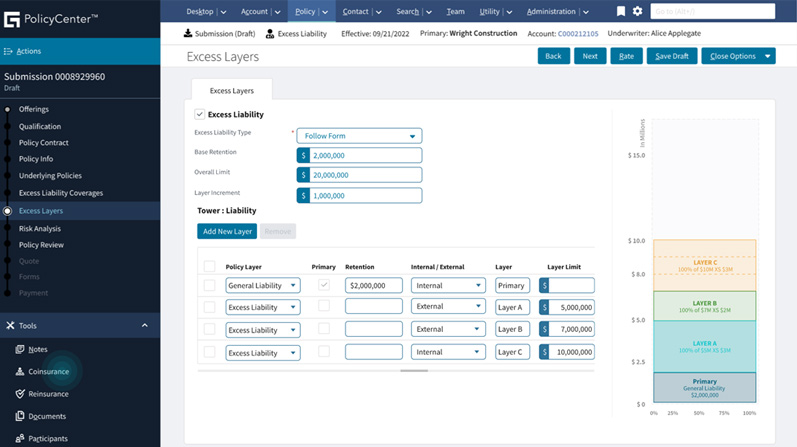Image resolution: width=797 pixels, height=447 pixels.
Task: Click the Layer B block in tower chart
Action: point(705,306)
